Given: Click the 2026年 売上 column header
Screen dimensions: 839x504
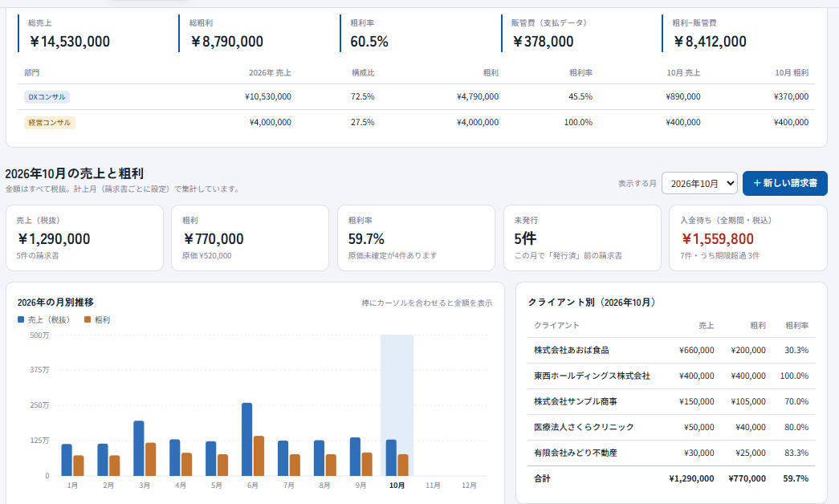Looking at the screenshot, I should click(271, 73).
